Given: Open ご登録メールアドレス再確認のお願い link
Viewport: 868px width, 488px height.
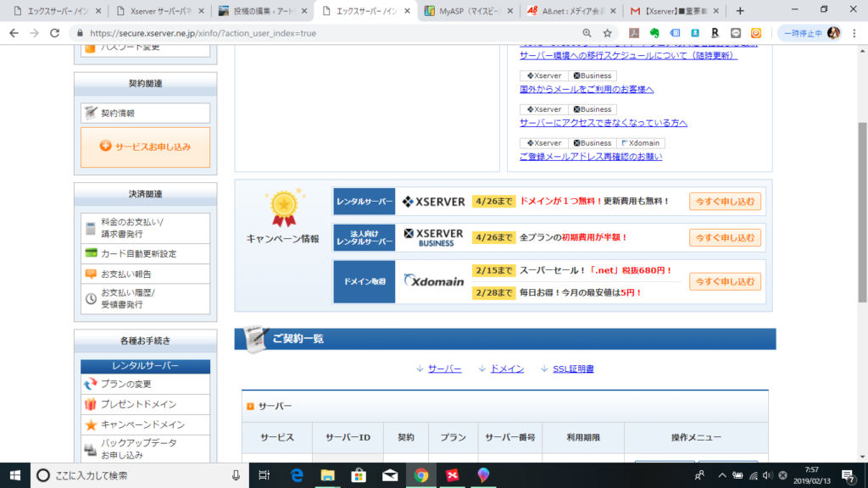Looking at the screenshot, I should click(x=591, y=157).
